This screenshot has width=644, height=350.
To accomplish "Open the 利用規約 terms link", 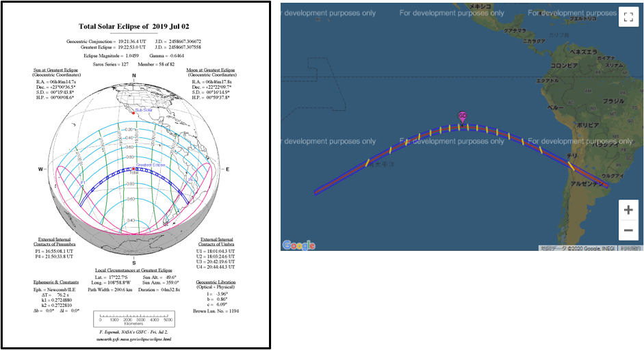I will point(630,247).
